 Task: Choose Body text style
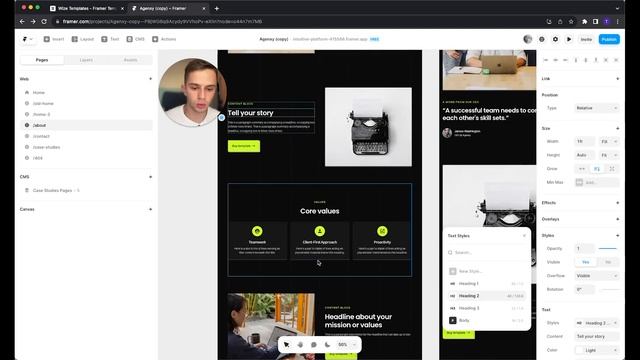(487, 320)
